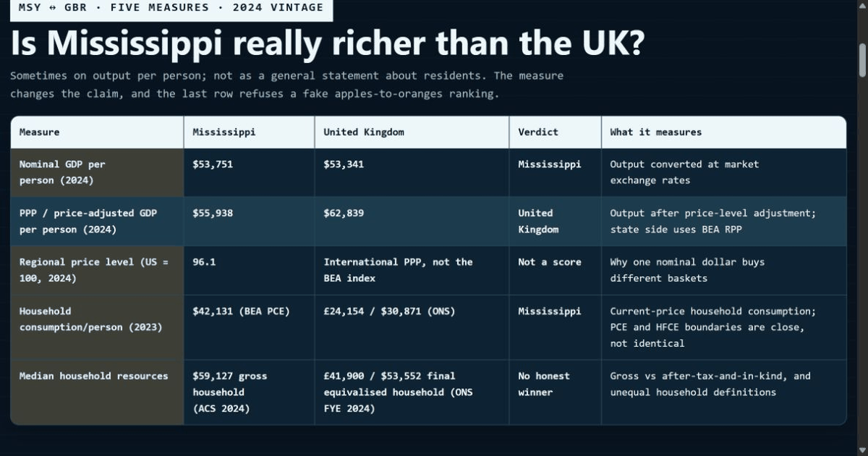The height and width of the screenshot is (456, 868).
Task: Click the vertical scrollbar thumb
Action: click(862, 60)
